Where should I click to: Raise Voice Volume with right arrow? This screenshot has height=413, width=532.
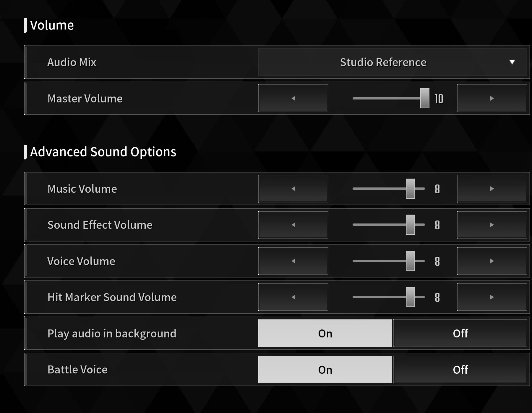coord(492,261)
